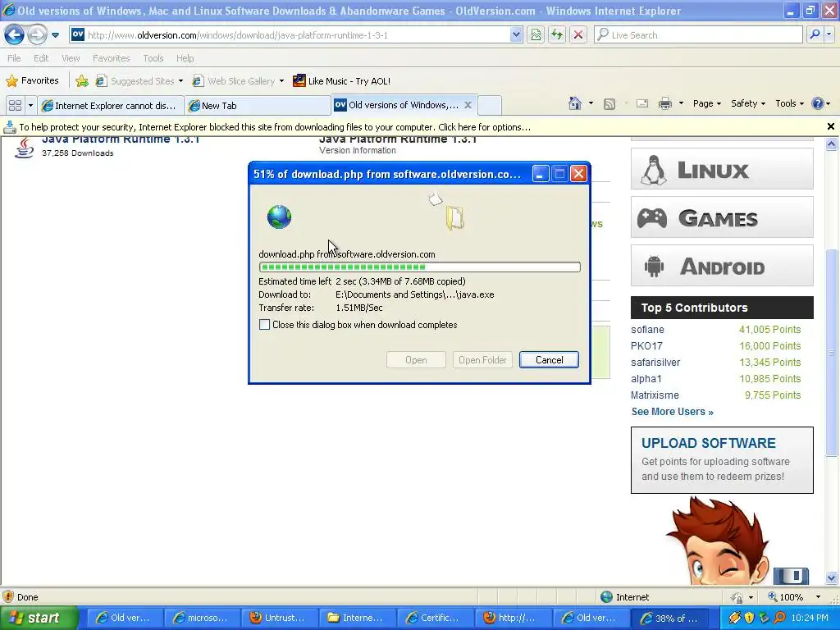Click the security information bar message
Image resolution: width=840 pixels, height=630 pixels.
point(274,127)
